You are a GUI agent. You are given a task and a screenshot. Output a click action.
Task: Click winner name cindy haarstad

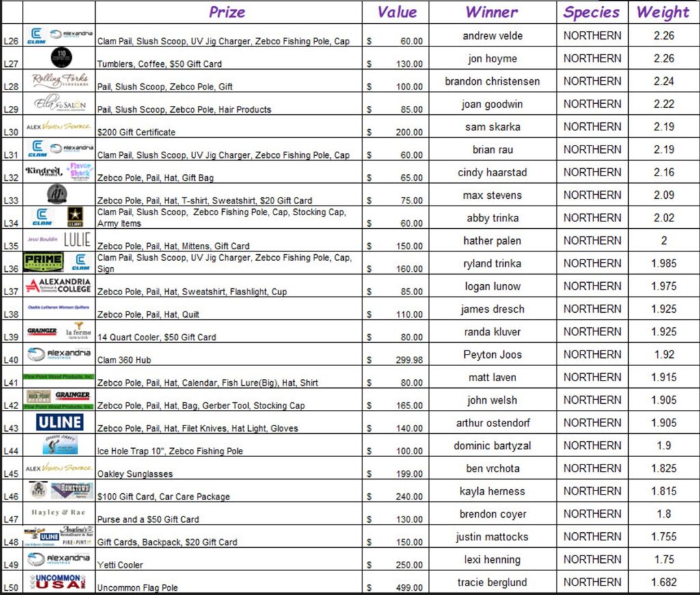pyautogui.click(x=492, y=173)
